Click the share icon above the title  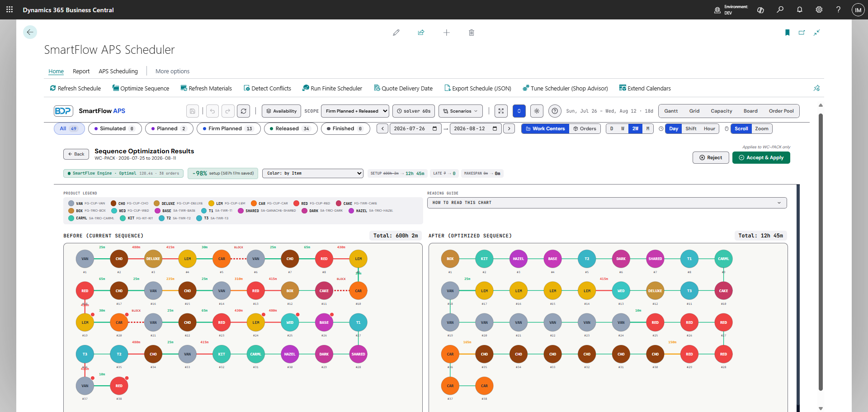421,33
